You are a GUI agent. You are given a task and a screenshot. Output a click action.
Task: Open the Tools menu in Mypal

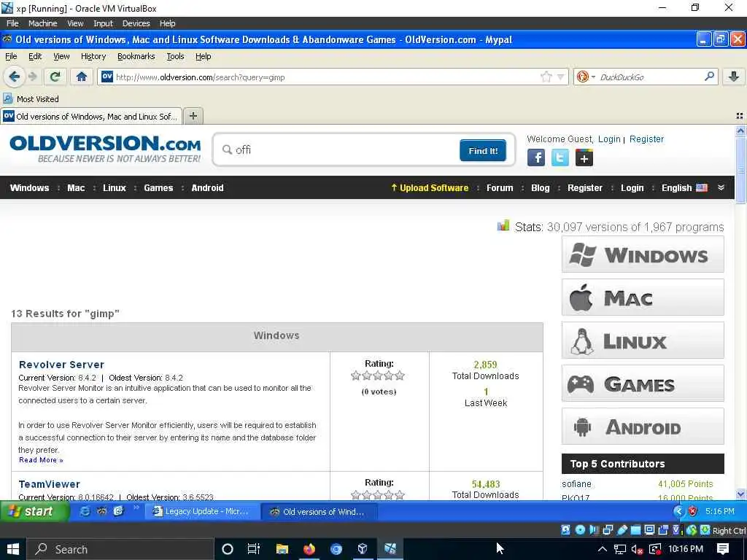[175, 56]
